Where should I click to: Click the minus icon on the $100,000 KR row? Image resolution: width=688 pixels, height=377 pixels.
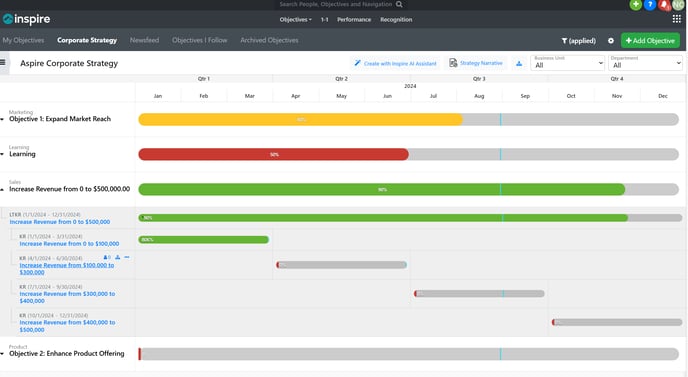tap(127, 257)
